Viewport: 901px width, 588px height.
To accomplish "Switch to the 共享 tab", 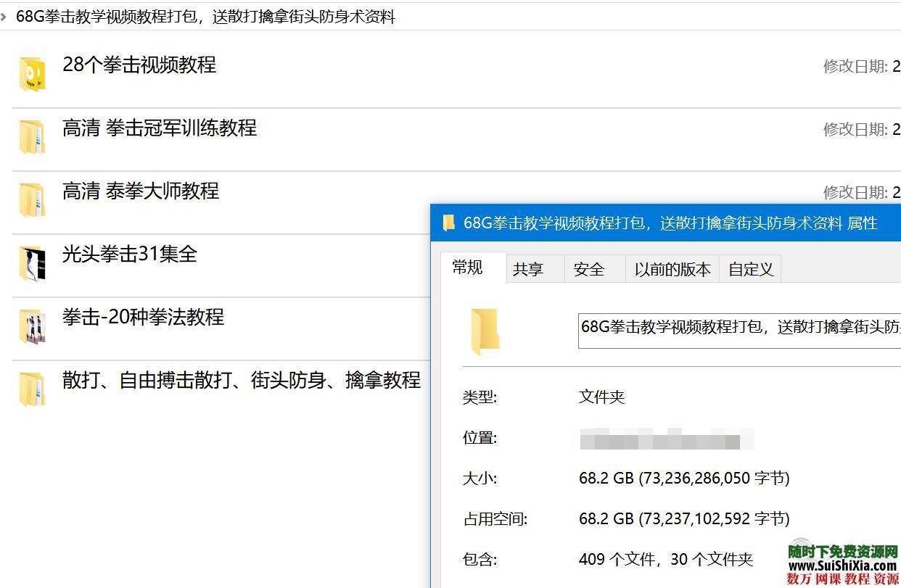I will coord(529,268).
